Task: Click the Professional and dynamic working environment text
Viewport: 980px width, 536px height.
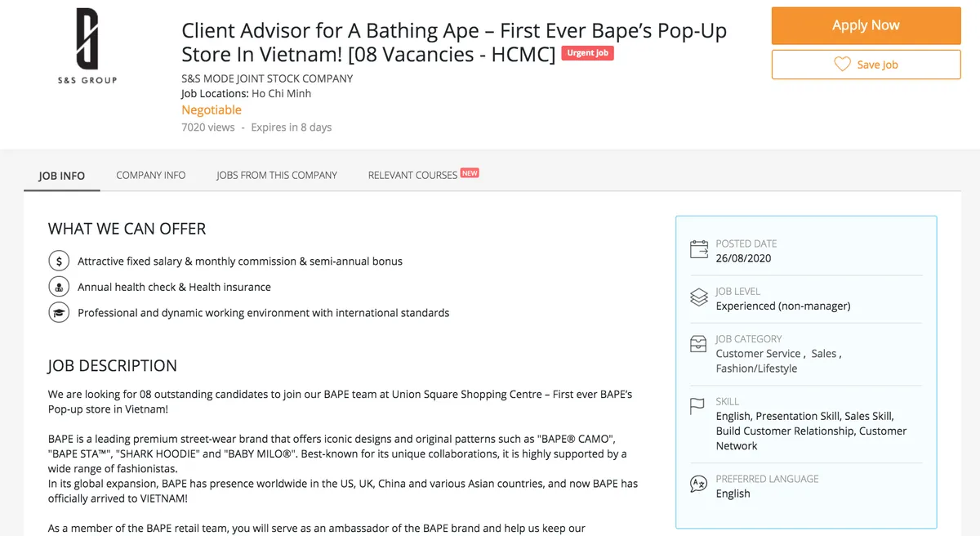Action: pos(264,313)
